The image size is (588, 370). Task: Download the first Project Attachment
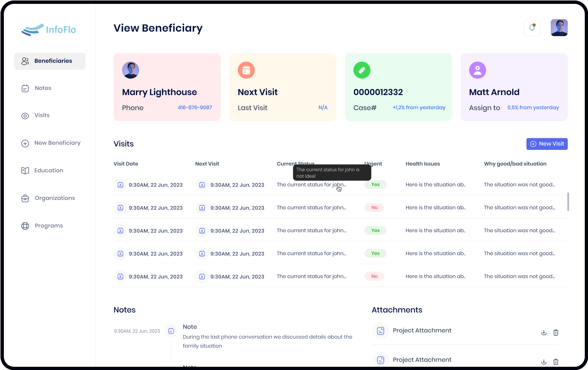[x=544, y=332]
